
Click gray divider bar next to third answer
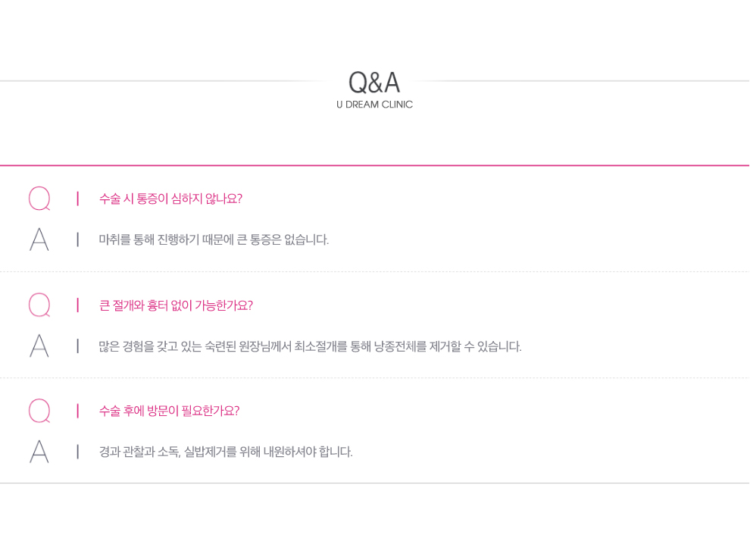click(x=77, y=452)
